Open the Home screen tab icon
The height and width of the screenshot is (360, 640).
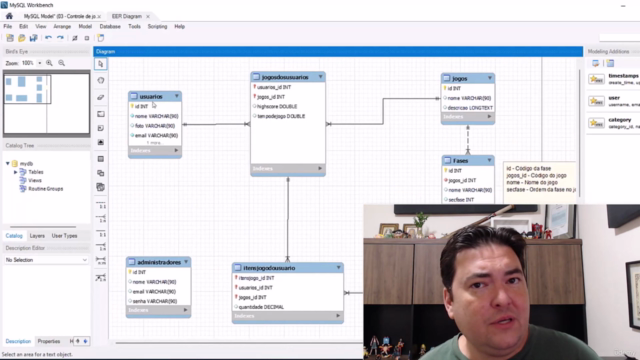point(9,16)
